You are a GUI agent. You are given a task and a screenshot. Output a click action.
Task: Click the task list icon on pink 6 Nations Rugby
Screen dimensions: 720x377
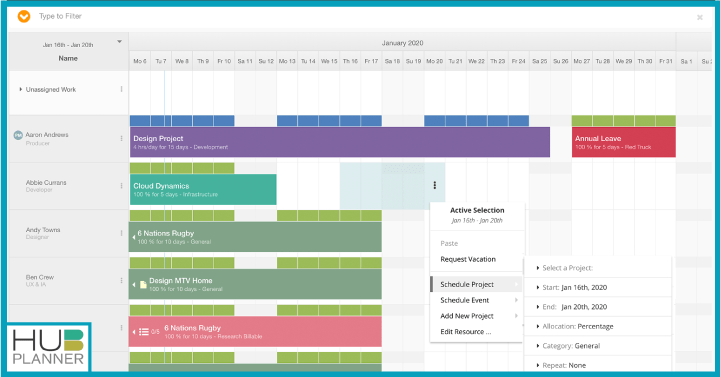144,332
